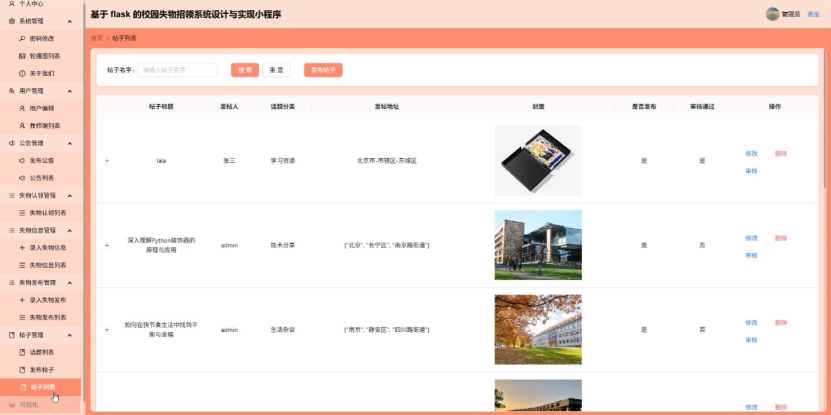Expand the 如何在快节奏生活 post row details
Viewport: 831px width, 415px height.
[x=107, y=330]
